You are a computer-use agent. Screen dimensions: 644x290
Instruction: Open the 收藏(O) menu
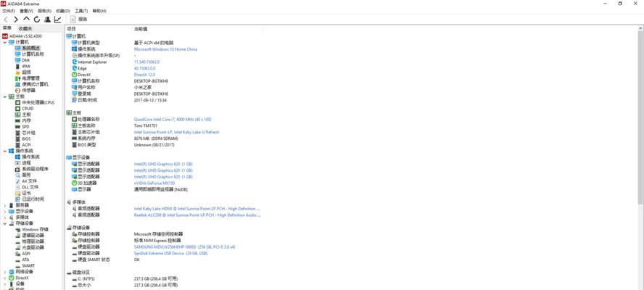click(x=63, y=11)
